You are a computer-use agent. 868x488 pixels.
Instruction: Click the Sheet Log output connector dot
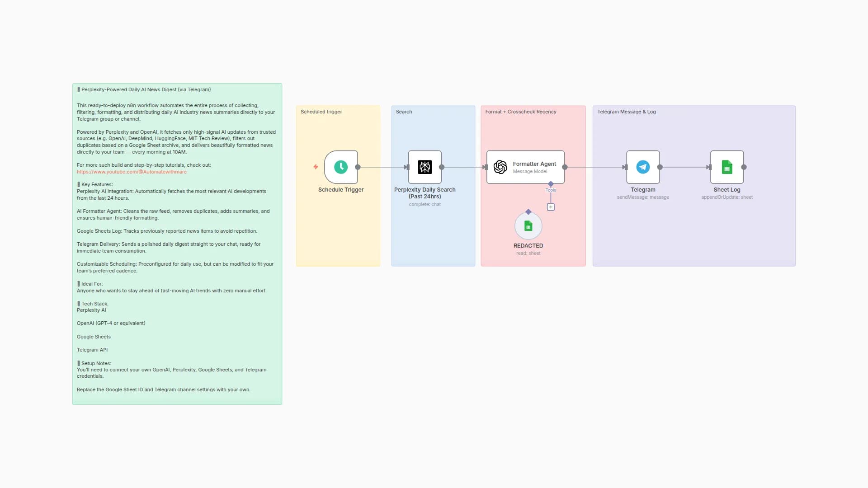click(744, 167)
